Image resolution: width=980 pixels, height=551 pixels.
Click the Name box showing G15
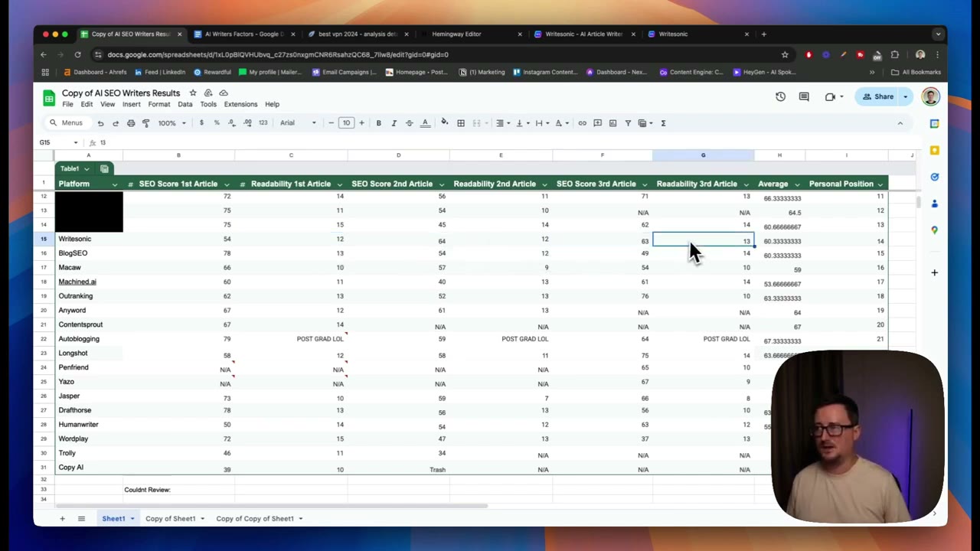[58, 142]
